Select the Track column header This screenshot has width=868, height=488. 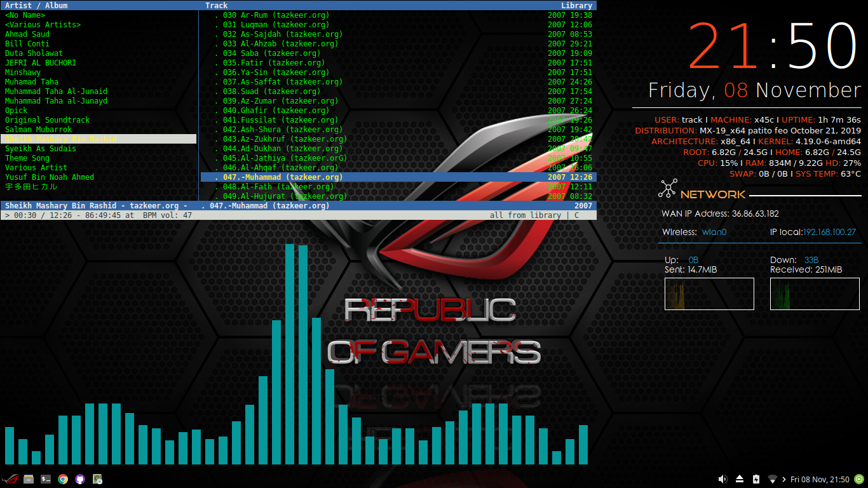pyautogui.click(x=217, y=5)
